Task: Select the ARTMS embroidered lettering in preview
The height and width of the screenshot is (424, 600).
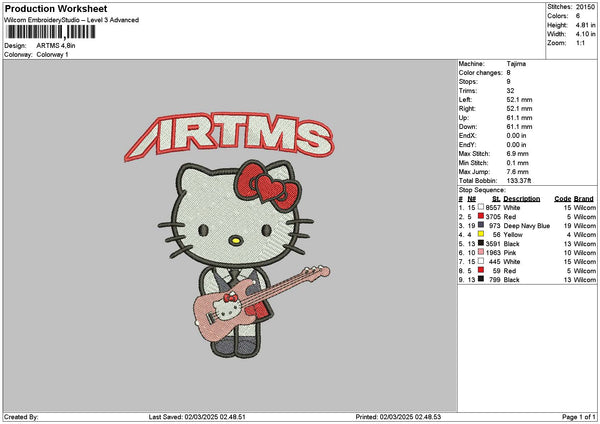Action: click(x=229, y=136)
